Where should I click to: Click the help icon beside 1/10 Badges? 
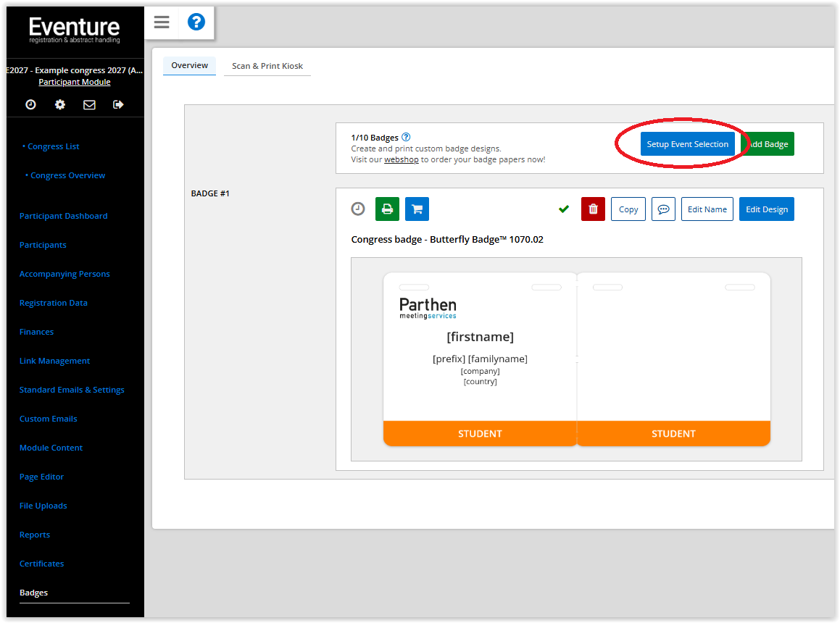pyautogui.click(x=406, y=137)
